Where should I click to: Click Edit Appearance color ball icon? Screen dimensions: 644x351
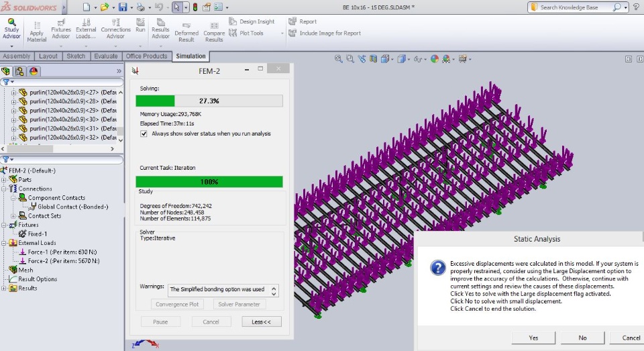click(x=435, y=59)
